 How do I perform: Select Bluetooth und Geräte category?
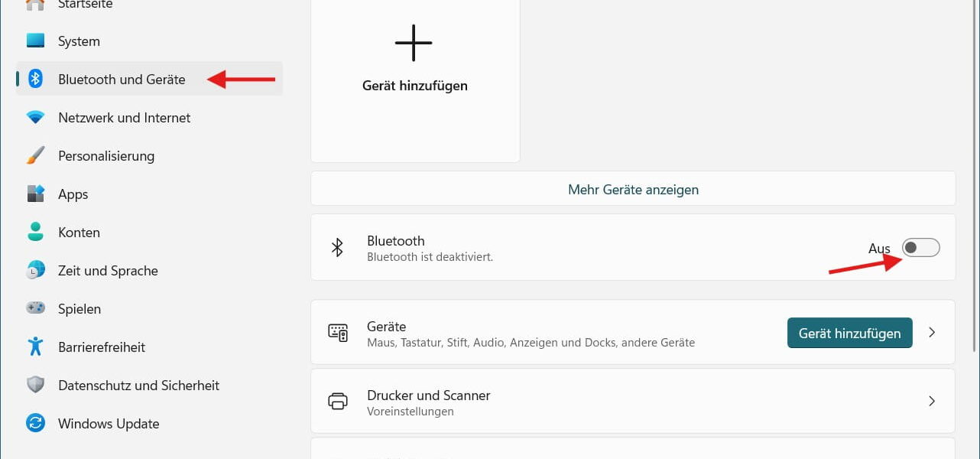tap(149, 79)
